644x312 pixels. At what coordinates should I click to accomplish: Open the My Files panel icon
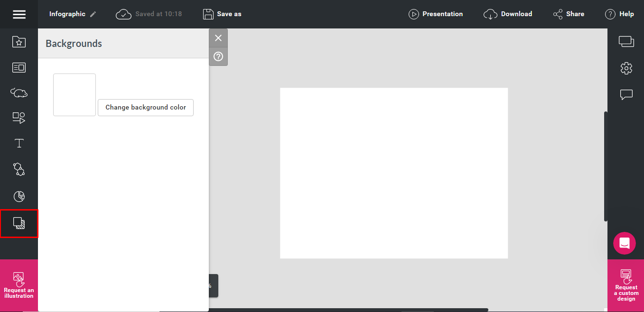pos(19,67)
